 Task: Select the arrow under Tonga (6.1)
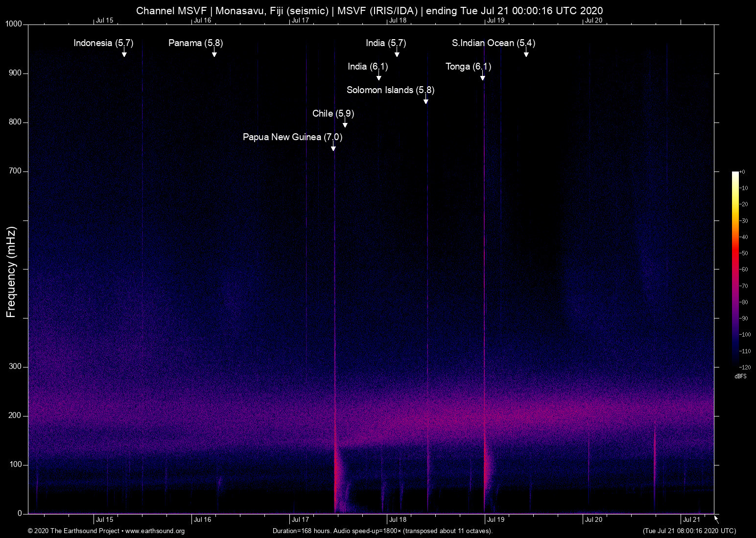[483, 77]
